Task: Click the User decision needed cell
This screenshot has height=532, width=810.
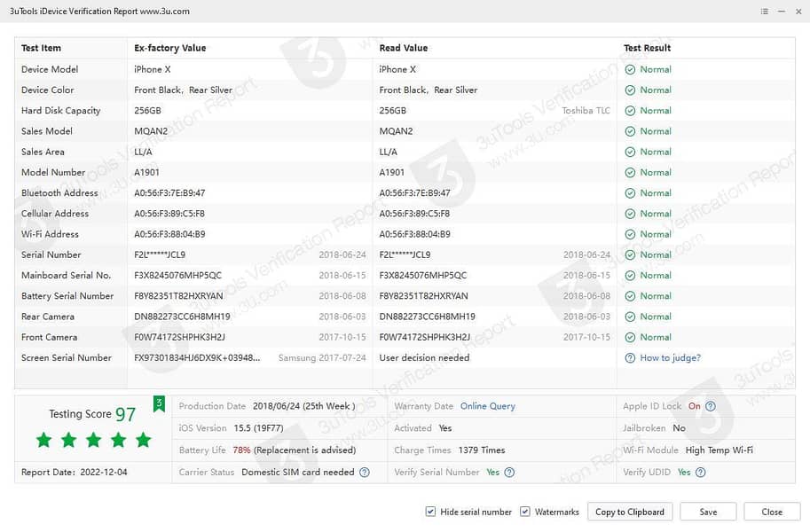Action: (424, 358)
